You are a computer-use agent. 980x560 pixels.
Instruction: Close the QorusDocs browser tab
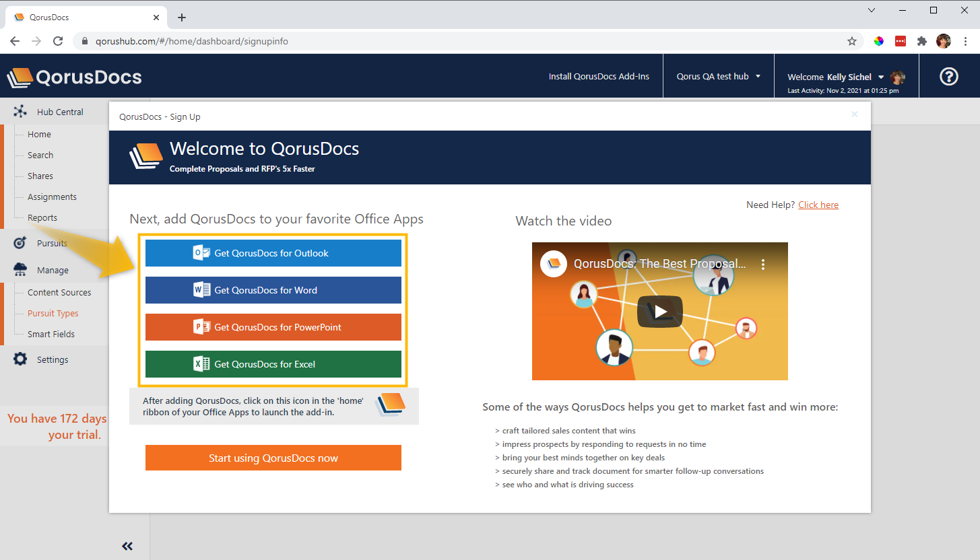point(156,17)
